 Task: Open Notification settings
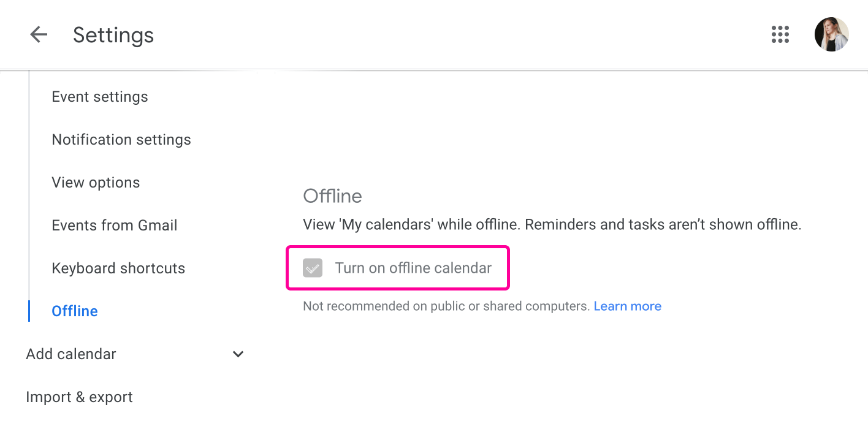click(x=121, y=139)
